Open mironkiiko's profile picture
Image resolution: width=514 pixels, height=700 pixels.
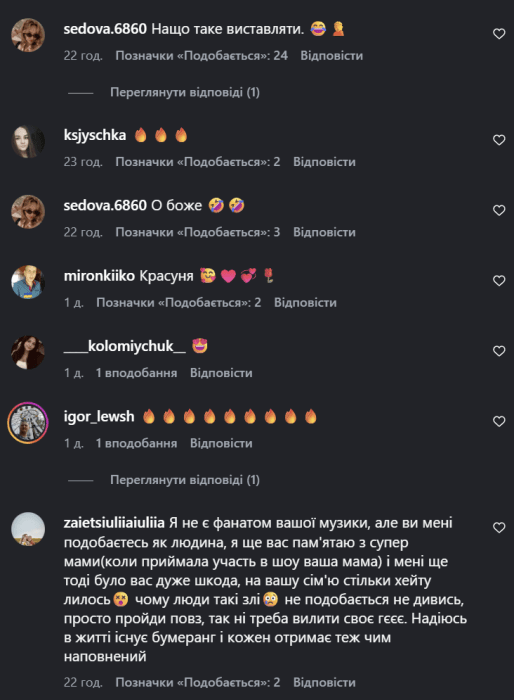pyautogui.click(x=28, y=282)
